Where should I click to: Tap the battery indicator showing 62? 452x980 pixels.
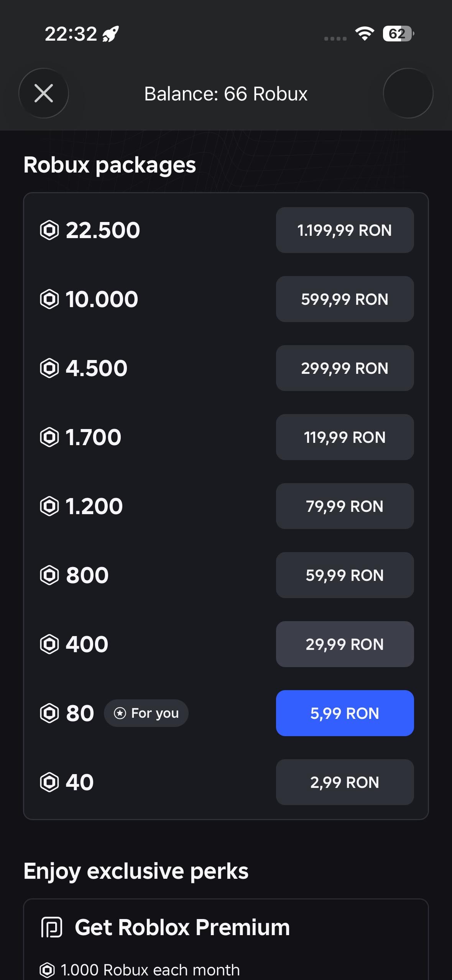click(x=398, y=34)
